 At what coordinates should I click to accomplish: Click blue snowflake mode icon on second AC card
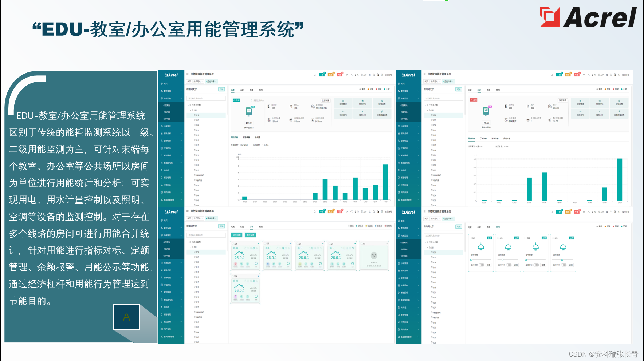(268, 264)
